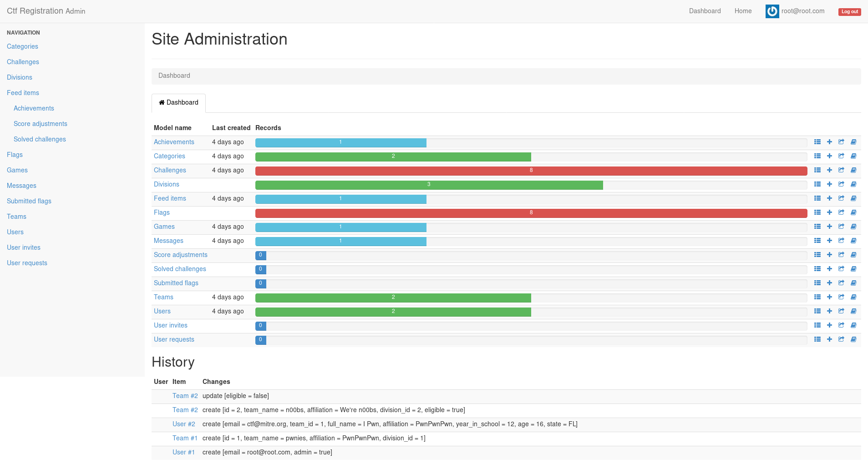This screenshot has width=868, height=469.
Task: Open Ctf Registration Admin brand link
Action: pyautogui.click(x=46, y=11)
